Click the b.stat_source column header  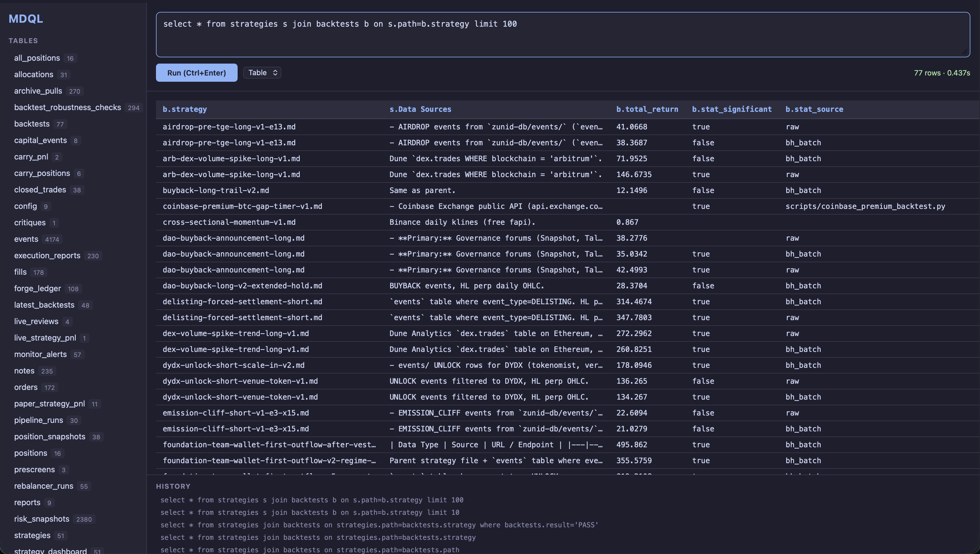coord(814,109)
